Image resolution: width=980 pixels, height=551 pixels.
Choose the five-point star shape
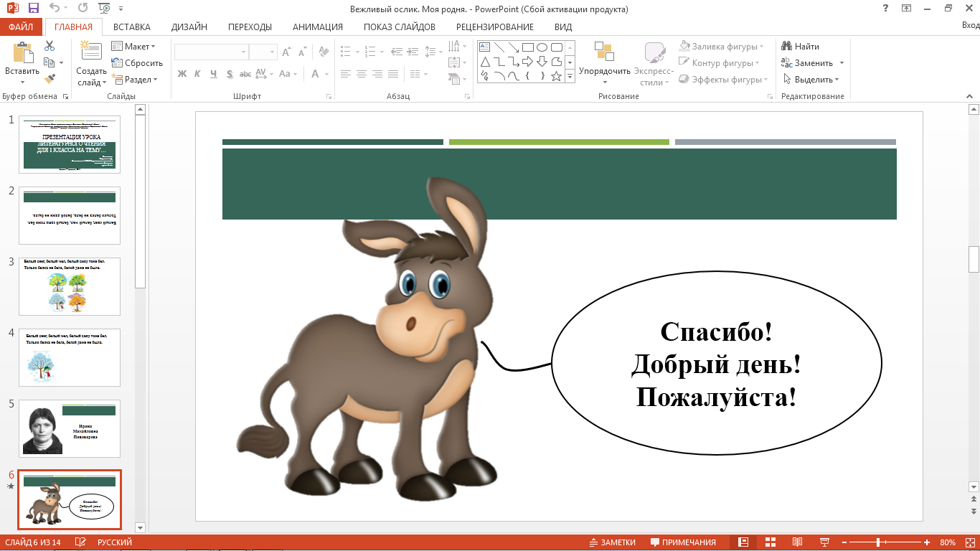point(556,76)
